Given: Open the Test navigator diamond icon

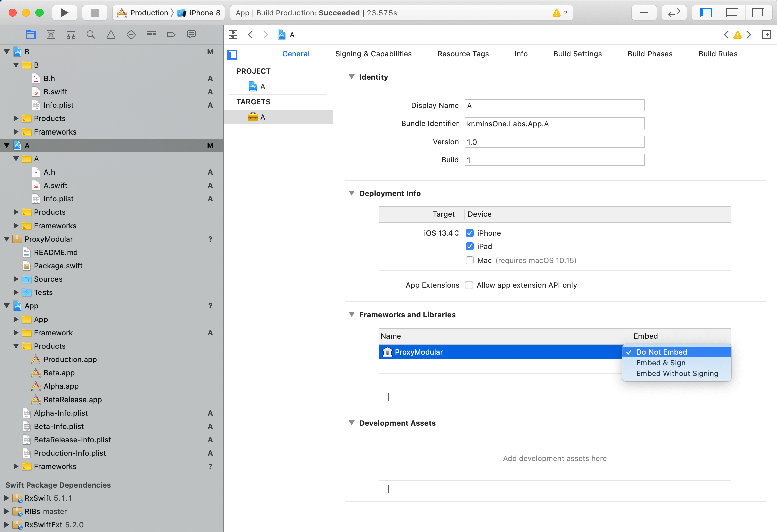Looking at the screenshot, I should [131, 35].
